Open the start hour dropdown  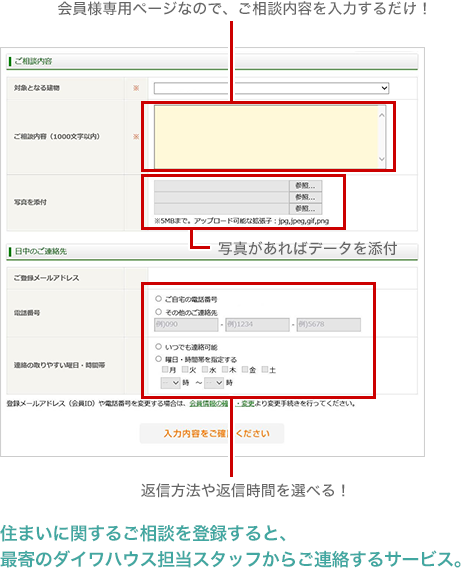(171, 383)
